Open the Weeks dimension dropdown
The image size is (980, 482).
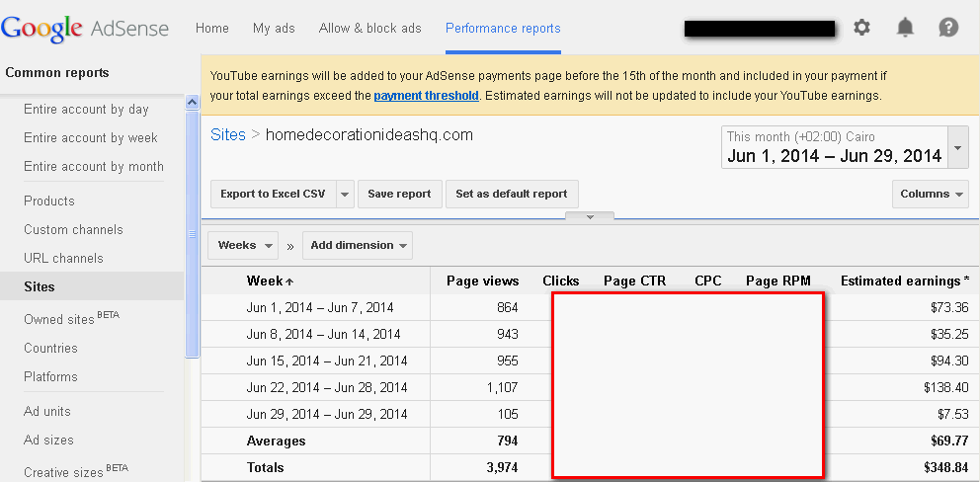[x=243, y=245]
